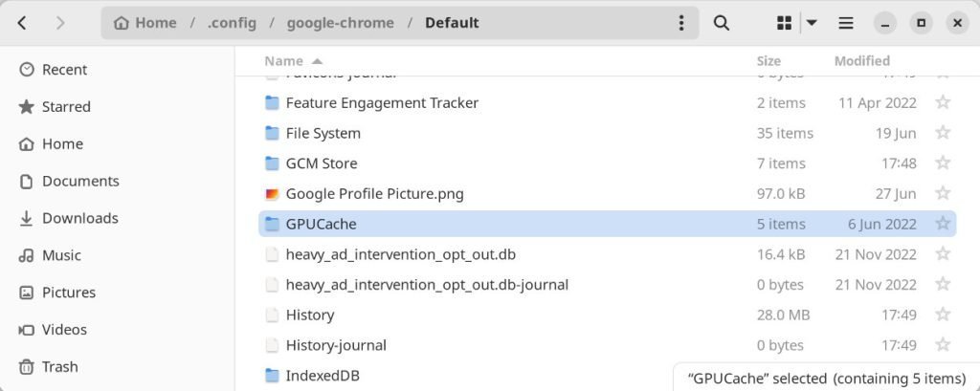980x391 pixels.
Task: Star the File System folder
Action: click(x=943, y=133)
